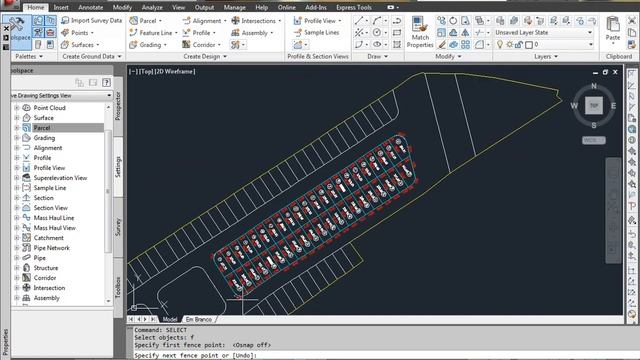Click the WCS label under ViewCube
The height and width of the screenshot is (360, 640).
(x=593, y=140)
